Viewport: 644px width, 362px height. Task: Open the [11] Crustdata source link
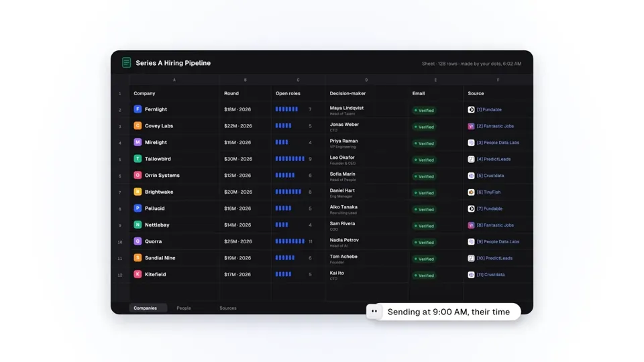[491, 275]
